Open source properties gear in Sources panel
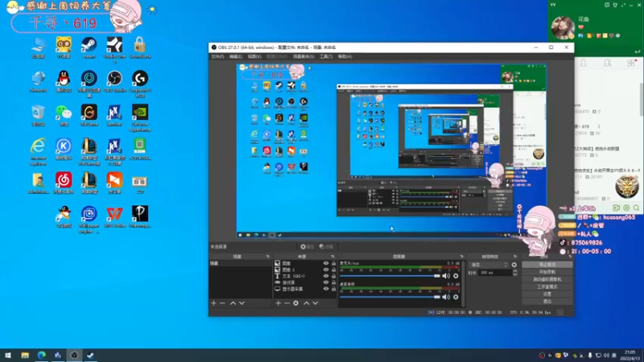This screenshot has height=362, width=644. (295, 303)
